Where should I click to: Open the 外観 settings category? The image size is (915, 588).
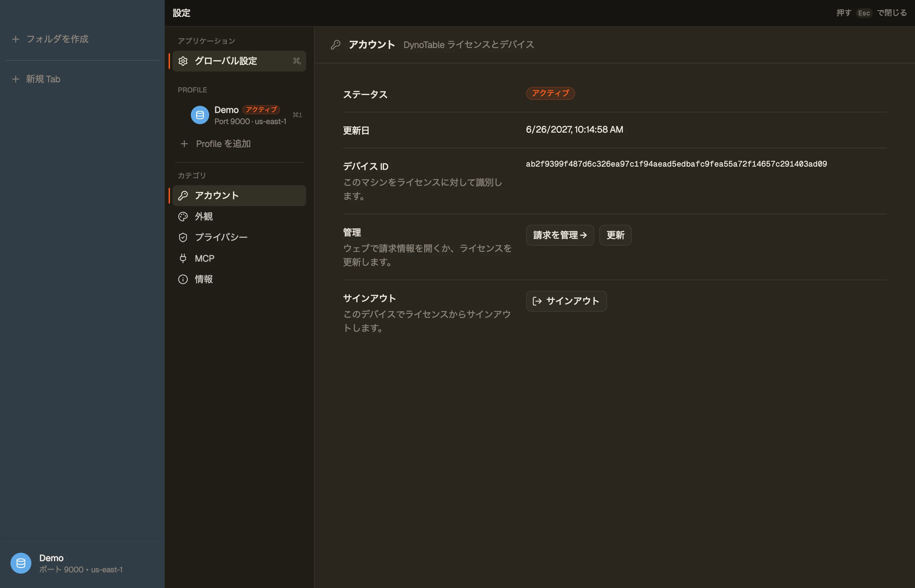click(239, 217)
